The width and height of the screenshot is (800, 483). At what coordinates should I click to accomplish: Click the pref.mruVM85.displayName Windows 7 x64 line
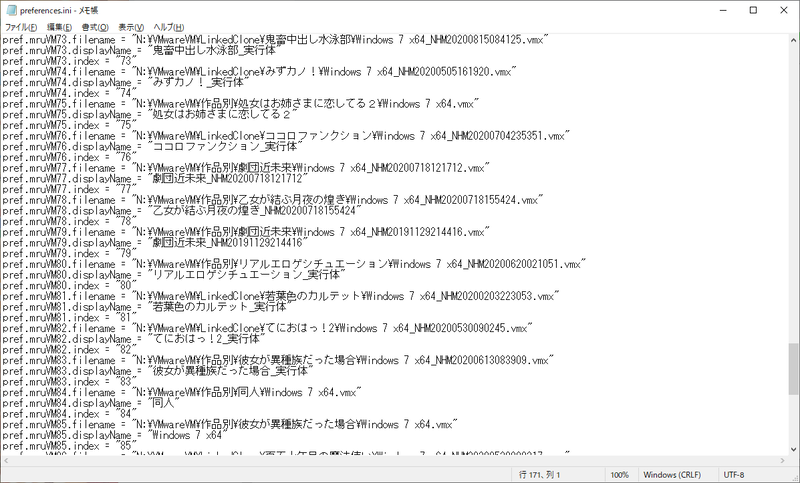115,436
